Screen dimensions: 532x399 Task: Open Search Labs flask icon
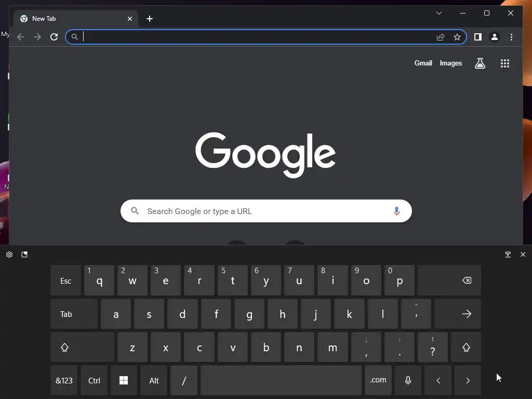click(x=480, y=63)
